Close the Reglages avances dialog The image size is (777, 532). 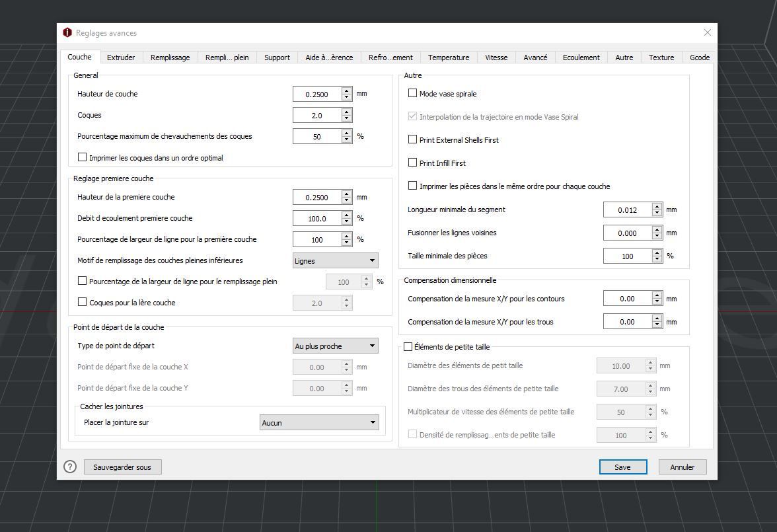(707, 33)
